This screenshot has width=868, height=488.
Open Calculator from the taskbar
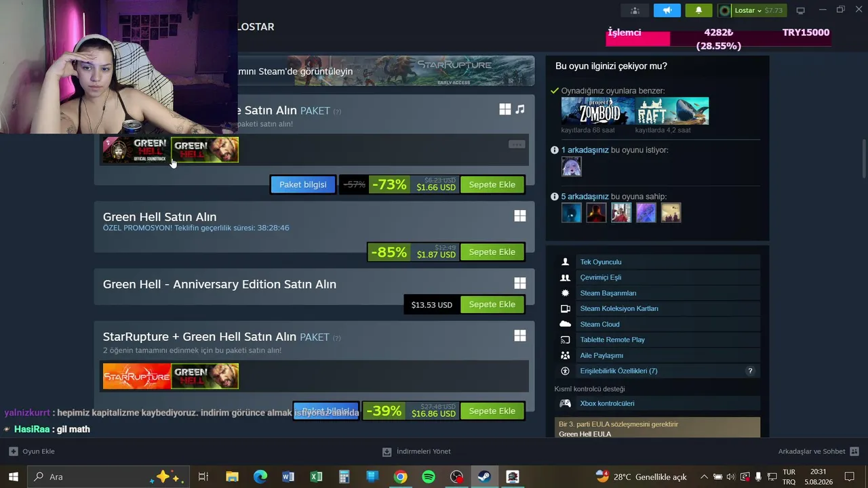tap(344, 476)
